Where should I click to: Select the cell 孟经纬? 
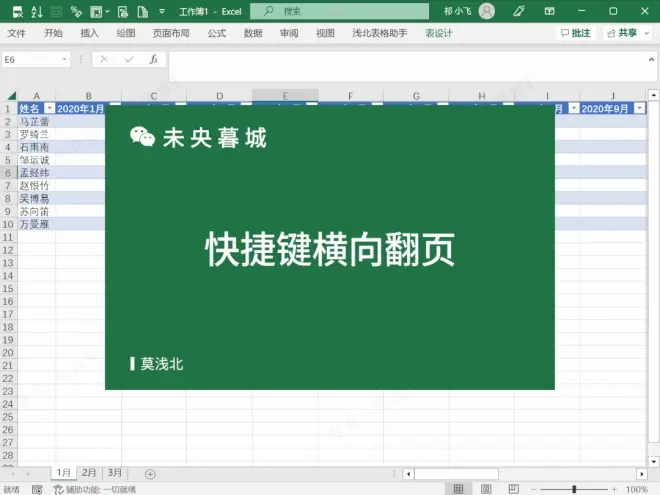(36, 173)
